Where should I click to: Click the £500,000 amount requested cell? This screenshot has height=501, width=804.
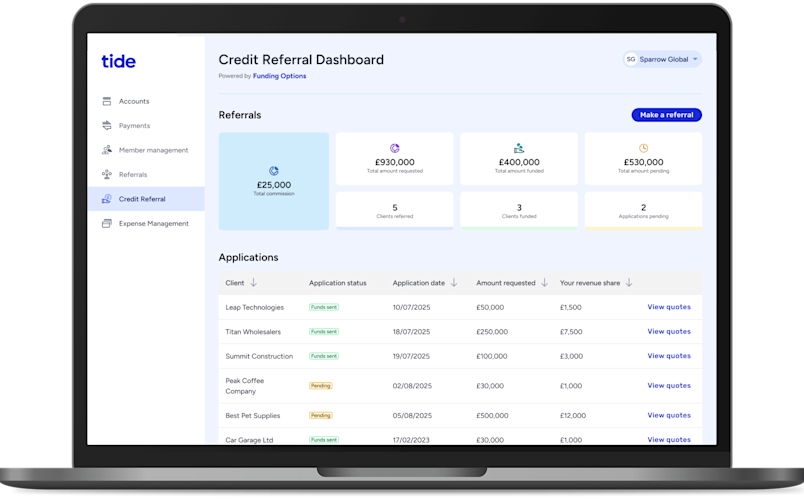[x=492, y=415]
